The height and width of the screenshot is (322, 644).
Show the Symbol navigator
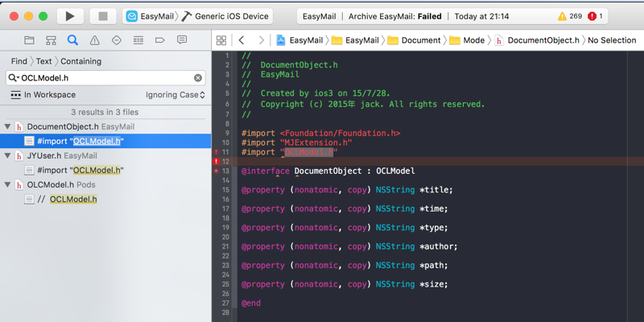click(x=52, y=39)
